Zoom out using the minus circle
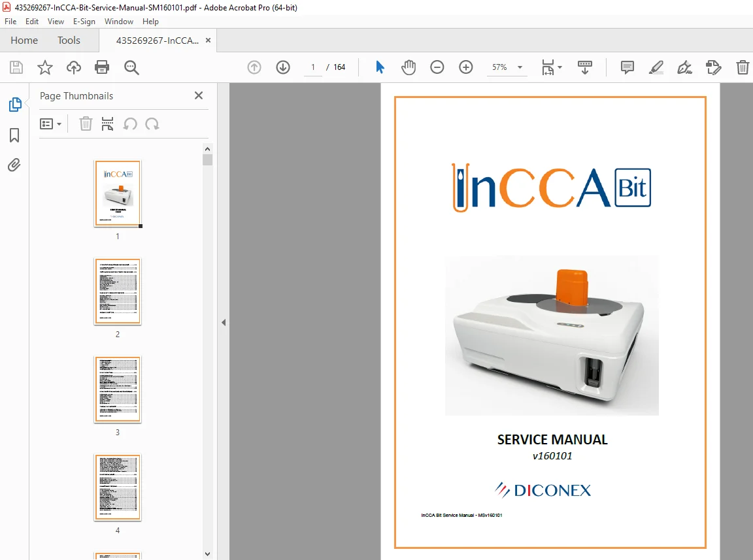This screenshot has width=753, height=560. click(437, 67)
